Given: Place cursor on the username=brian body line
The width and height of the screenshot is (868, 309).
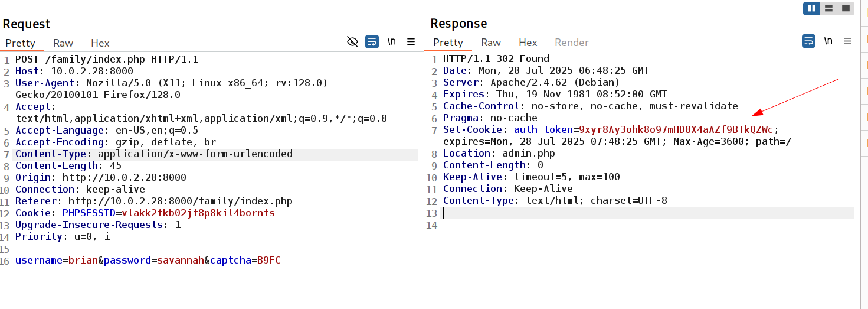Looking at the screenshot, I should 148,260.
